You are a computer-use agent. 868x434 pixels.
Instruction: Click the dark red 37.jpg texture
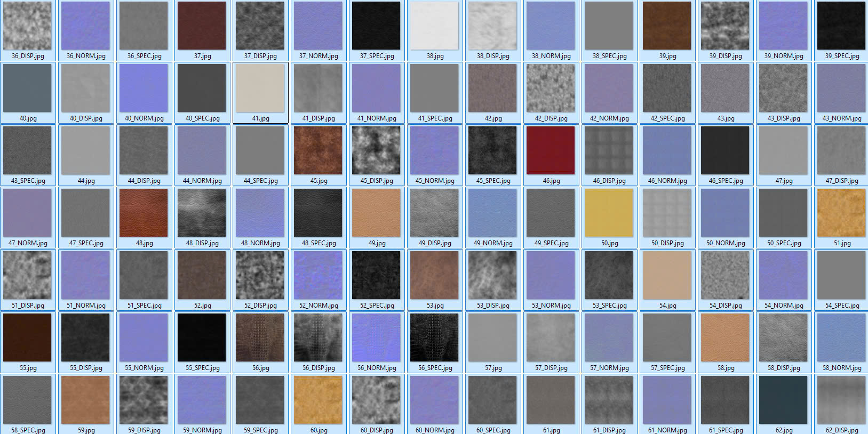pyautogui.click(x=202, y=26)
